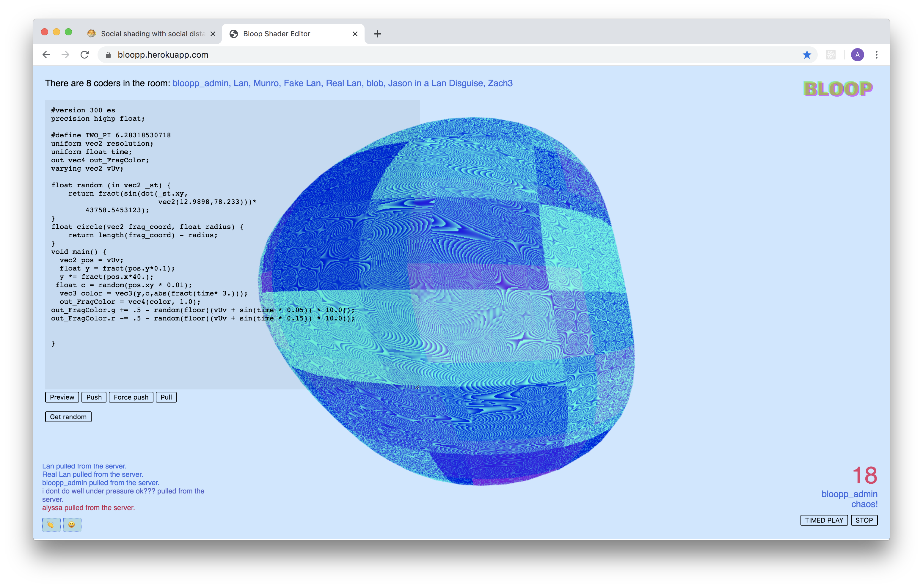
Task: Pull the latest shader code
Action: (x=166, y=397)
